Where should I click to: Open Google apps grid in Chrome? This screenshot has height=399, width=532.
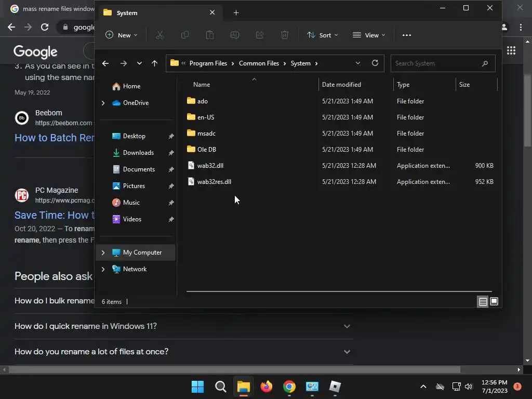511,50
